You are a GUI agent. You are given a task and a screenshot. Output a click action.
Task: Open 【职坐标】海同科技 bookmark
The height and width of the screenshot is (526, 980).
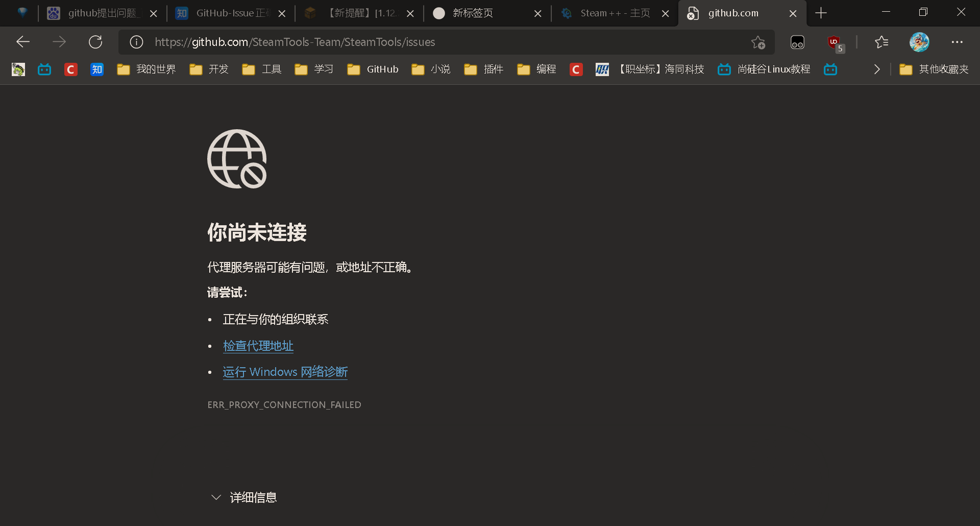tap(649, 69)
